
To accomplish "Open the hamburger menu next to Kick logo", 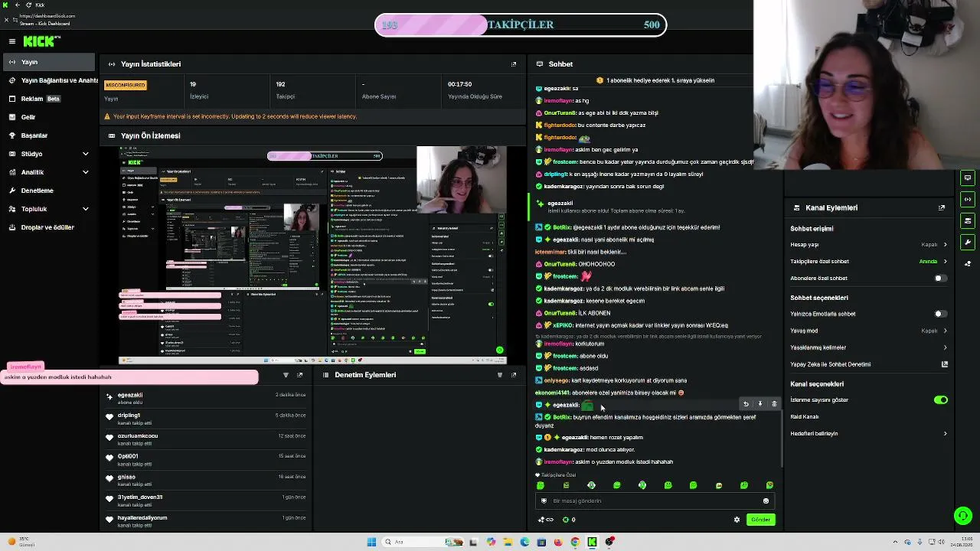I will tap(12, 41).
